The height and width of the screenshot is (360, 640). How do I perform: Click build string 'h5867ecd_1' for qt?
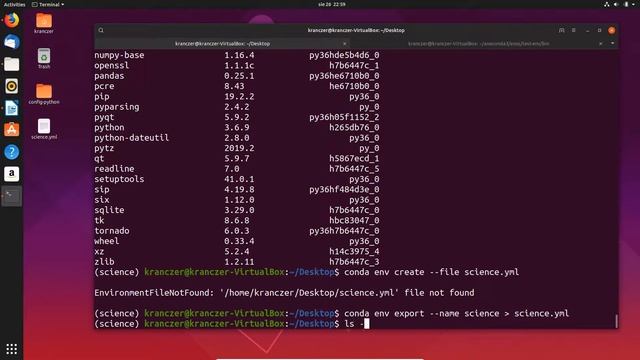[354, 158]
